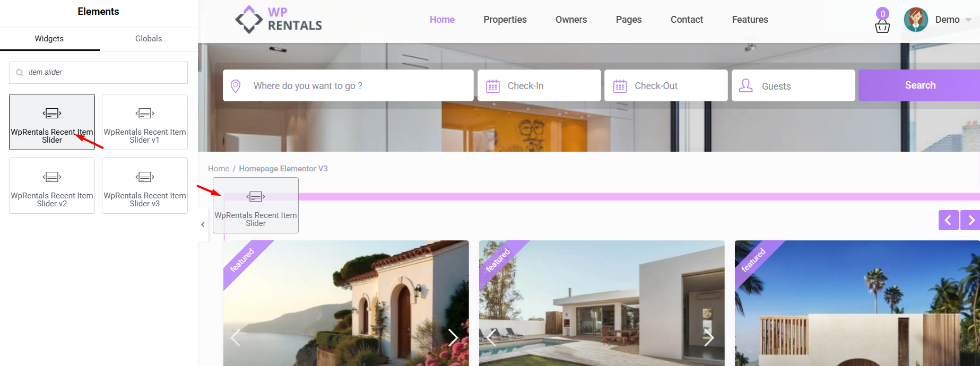Image resolution: width=980 pixels, height=366 pixels.
Task: Show next image on first villa card
Action: [x=453, y=337]
